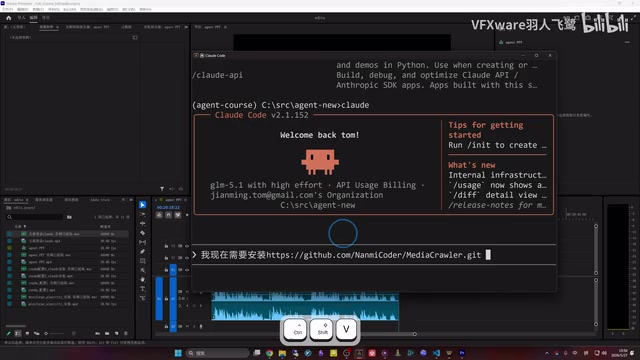
Task: Open VS Code from the taskbar
Action: point(436,353)
